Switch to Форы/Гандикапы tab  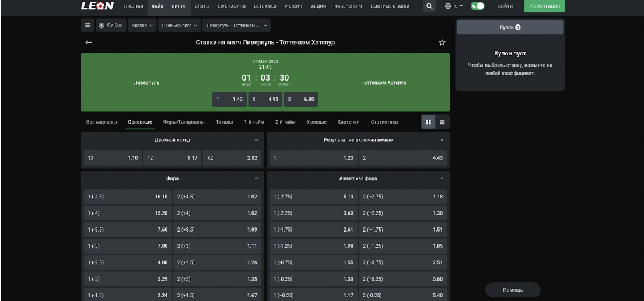(x=184, y=122)
